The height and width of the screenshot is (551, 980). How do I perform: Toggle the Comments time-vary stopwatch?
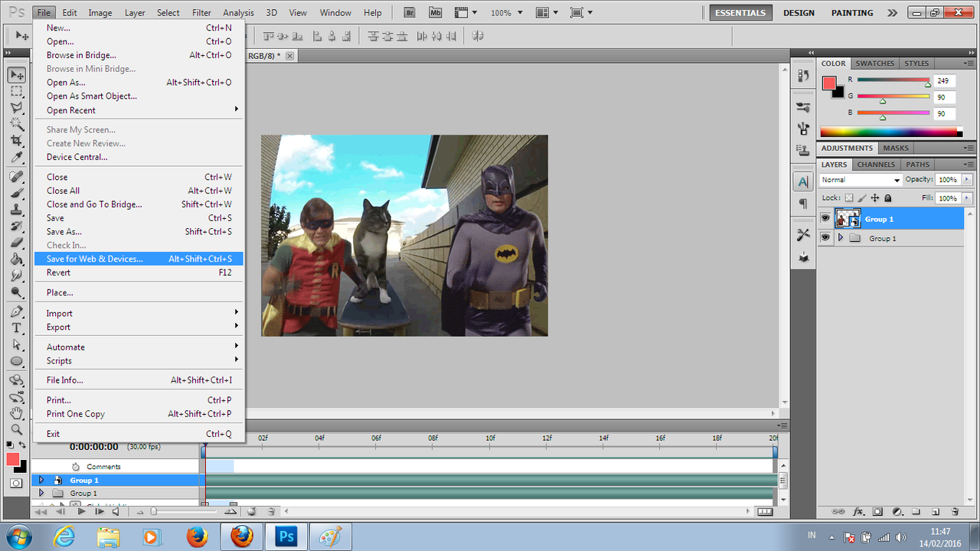click(76, 466)
